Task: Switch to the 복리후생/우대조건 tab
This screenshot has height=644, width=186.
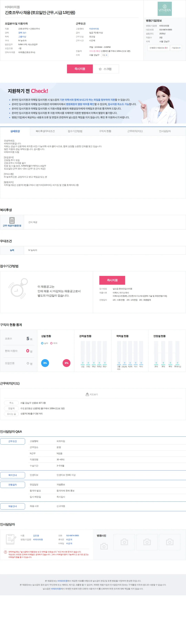Action: coord(45,131)
